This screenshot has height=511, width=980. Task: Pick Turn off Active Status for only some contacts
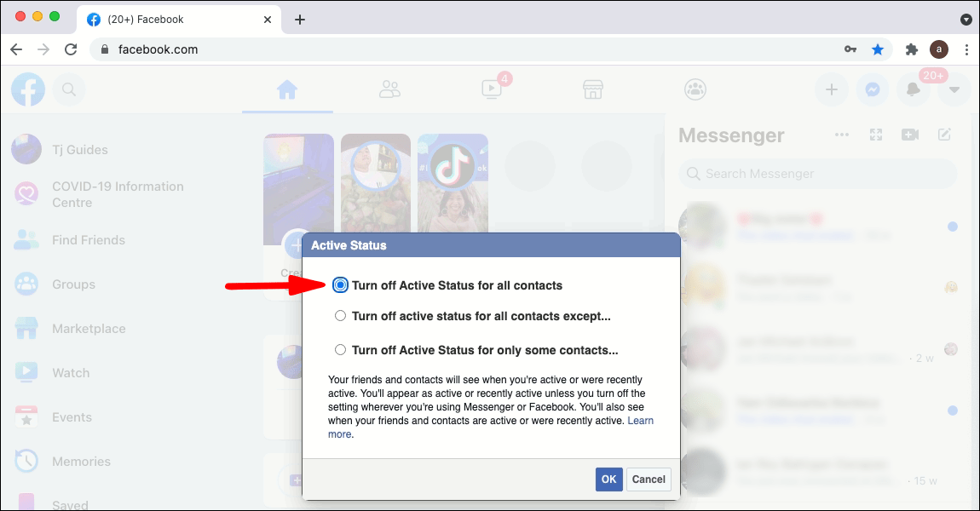[340, 350]
